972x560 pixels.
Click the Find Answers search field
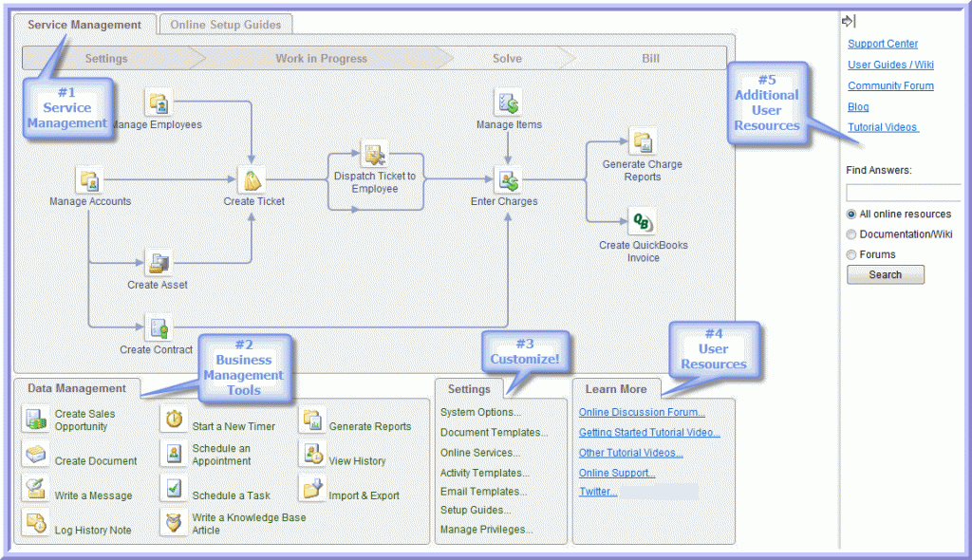[x=903, y=193]
